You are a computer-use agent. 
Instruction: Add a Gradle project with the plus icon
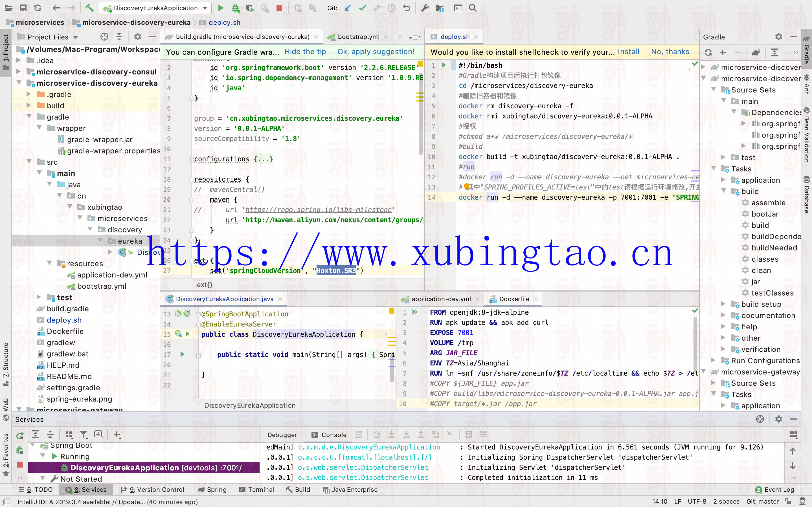(723, 53)
